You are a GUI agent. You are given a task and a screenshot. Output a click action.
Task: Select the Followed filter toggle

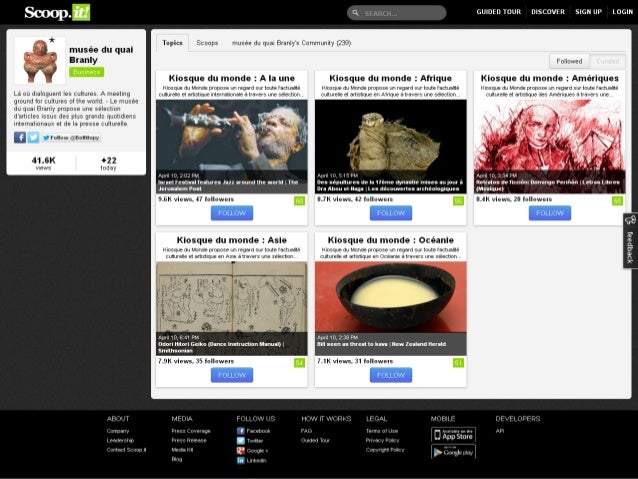tap(569, 61)
